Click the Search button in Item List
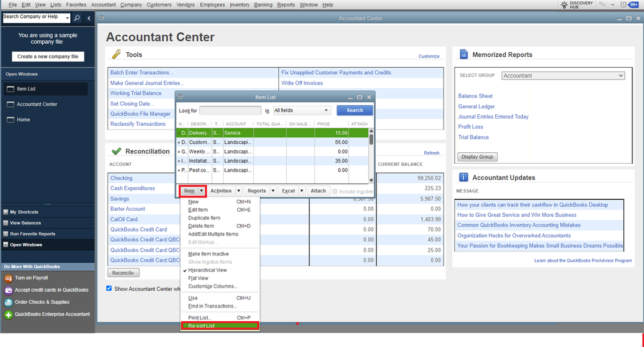This screenshot has height=347, width=644. [x=355, y=110]
